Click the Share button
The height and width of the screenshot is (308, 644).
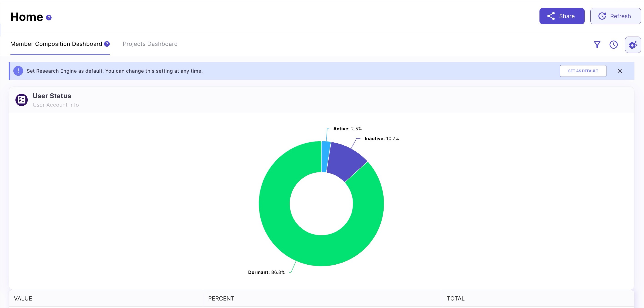562,16
